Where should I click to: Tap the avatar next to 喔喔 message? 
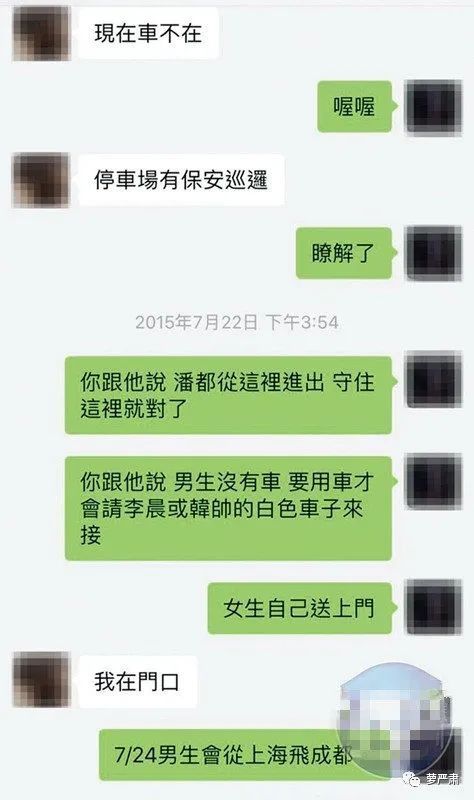click(x=433, y=107)
